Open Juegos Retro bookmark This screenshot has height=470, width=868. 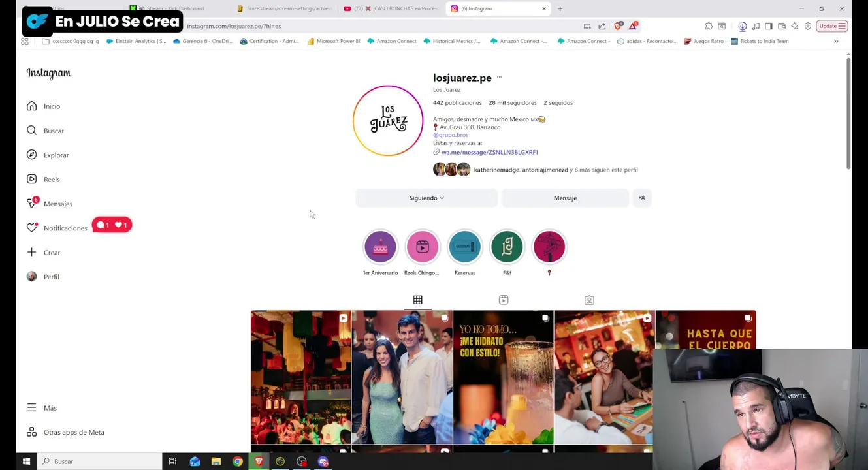pyautogui.click(x=704, y=41)
